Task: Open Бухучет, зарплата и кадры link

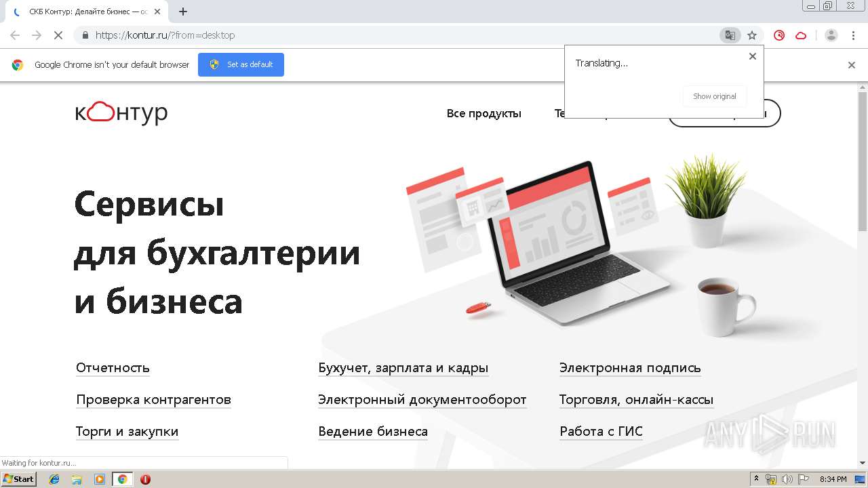Action: point(403,368)
